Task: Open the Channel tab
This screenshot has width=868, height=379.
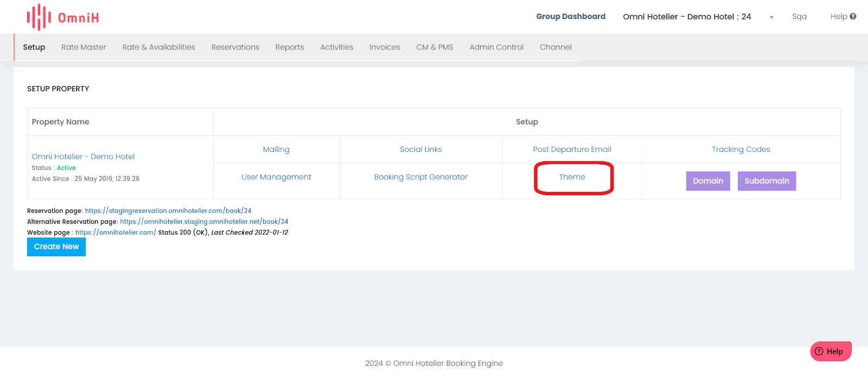Action: click(x=556, y=47)
